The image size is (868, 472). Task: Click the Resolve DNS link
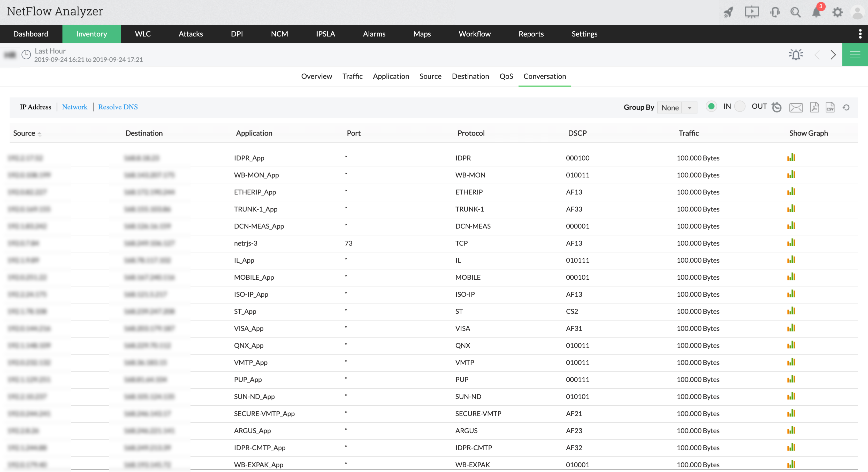click(118, 107)
